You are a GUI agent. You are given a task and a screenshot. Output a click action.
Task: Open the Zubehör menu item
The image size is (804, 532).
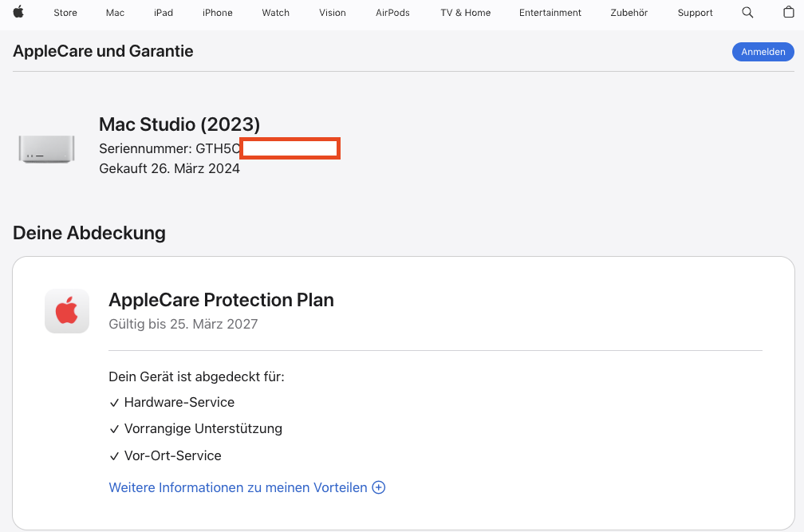tap(629, 13)
